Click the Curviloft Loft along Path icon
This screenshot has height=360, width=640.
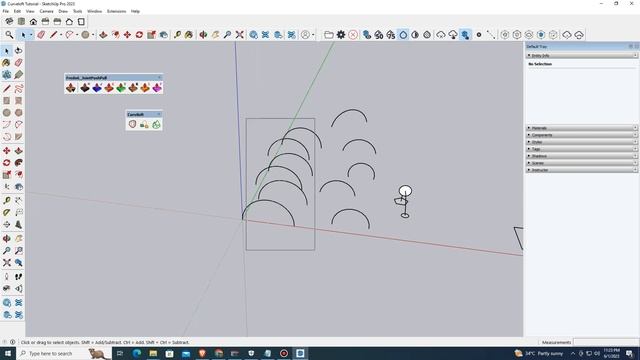(144, 124)
